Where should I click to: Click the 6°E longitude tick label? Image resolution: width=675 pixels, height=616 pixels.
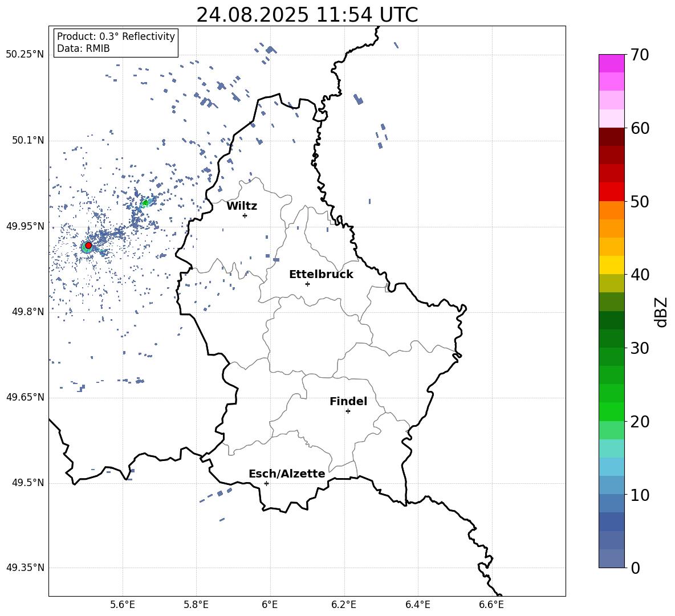coord(270,605)
